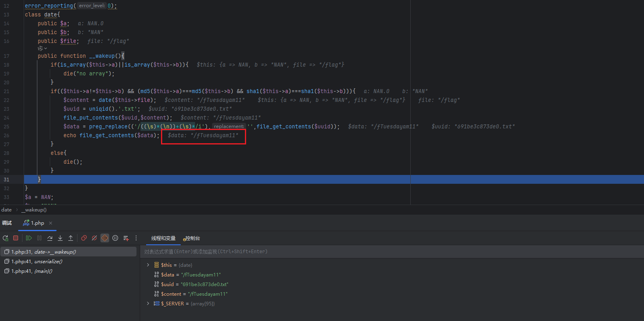
Task: Expand the $_SERVER array node
Action: click(x=148, y=303)
